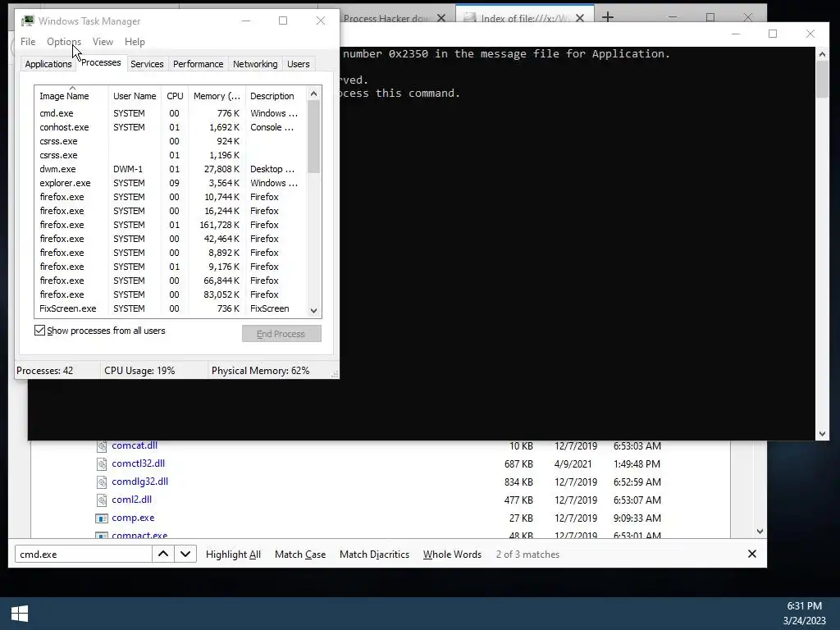
Task: Click the taskbar clock and date
Action: pos(804,614)
